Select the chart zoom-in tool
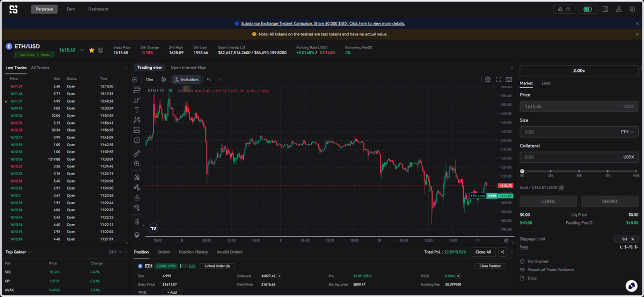Viewport: 644px width, 297px height. click(137, 164)
